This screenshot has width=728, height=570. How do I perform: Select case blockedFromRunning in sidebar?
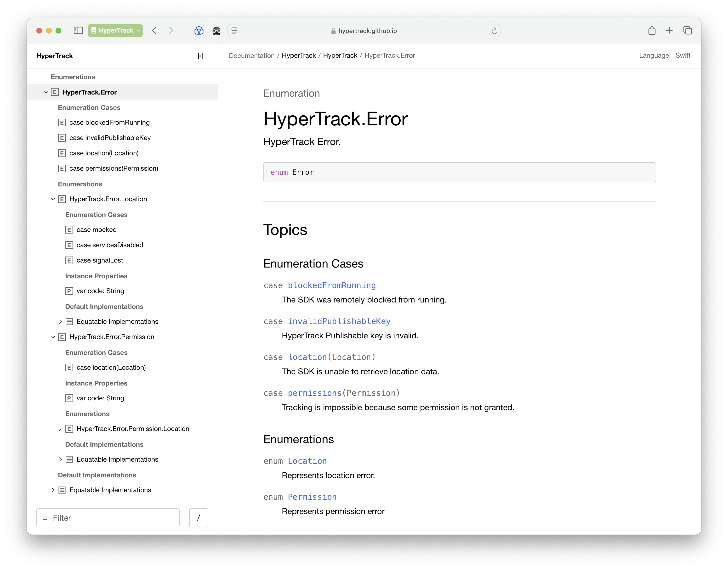pyautogui.click(x=109, y=123)
